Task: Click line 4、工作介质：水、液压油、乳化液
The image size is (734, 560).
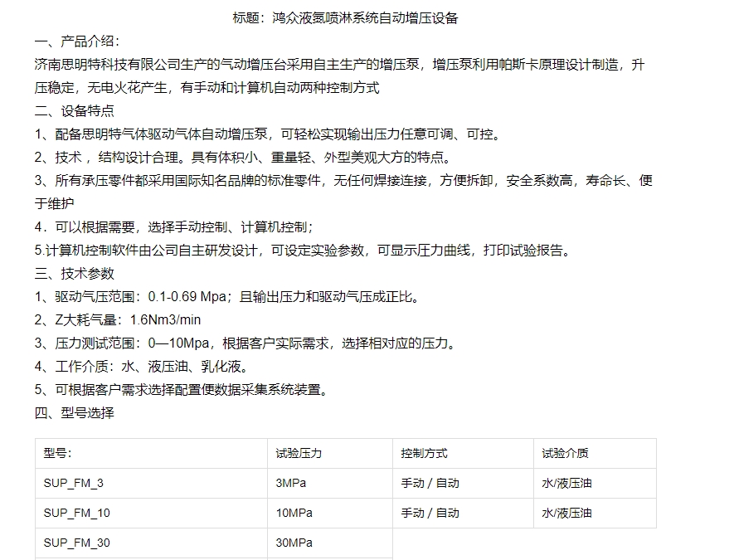Action: coord(142,366)
